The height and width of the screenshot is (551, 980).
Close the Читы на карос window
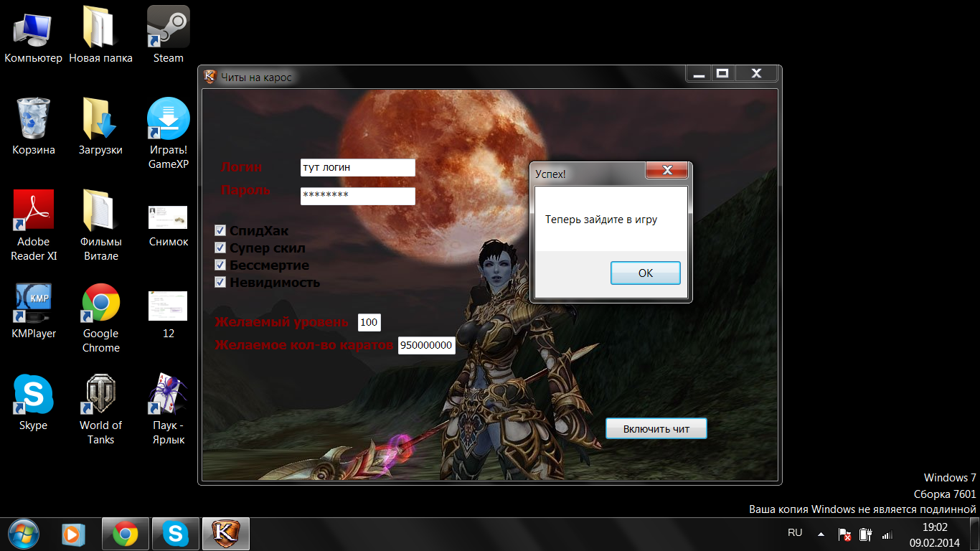tap(756, 73)
